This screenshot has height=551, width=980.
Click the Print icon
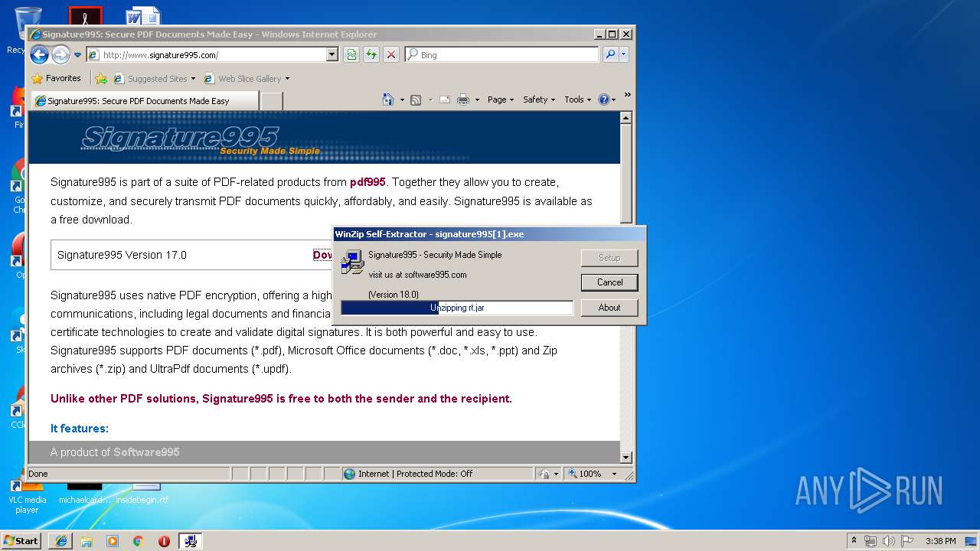tap(463, 99)
